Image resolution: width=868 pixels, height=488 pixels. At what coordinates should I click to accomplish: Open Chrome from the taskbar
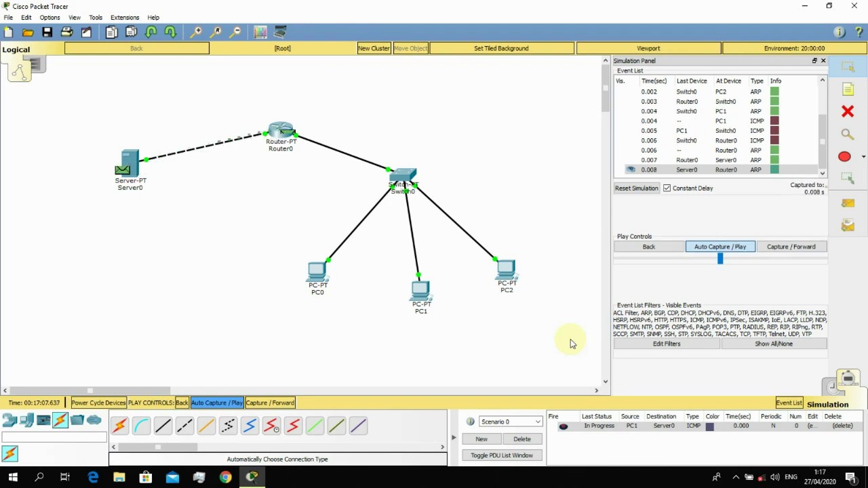pyautogui.click(x=225, y=477)
